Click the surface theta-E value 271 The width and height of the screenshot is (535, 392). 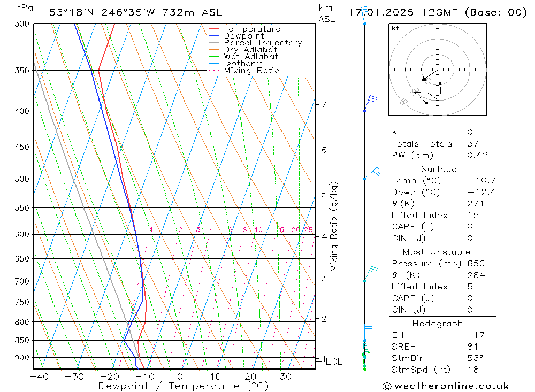coord(476,204)
